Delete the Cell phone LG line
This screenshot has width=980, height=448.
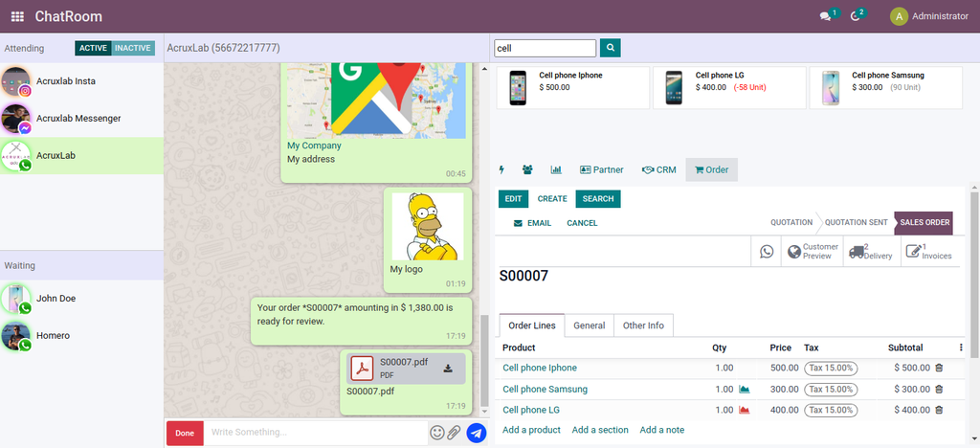click(939, 411)
